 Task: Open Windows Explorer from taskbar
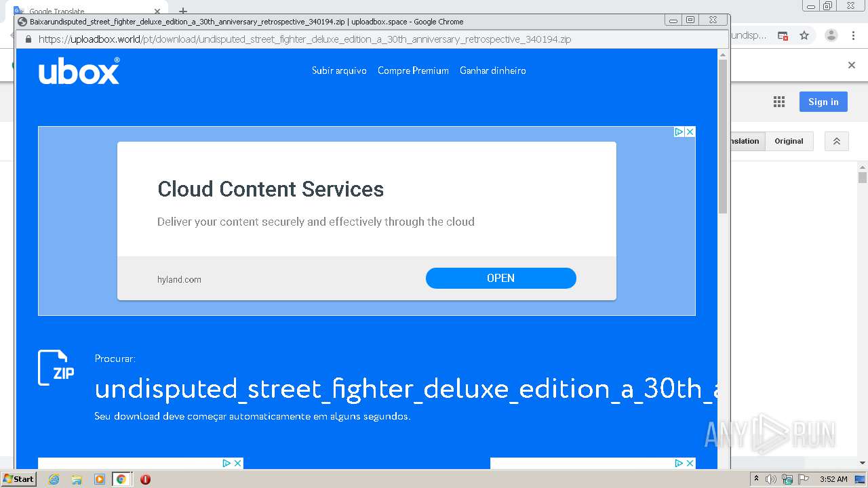pyautogui.click(x=77, y=479)
